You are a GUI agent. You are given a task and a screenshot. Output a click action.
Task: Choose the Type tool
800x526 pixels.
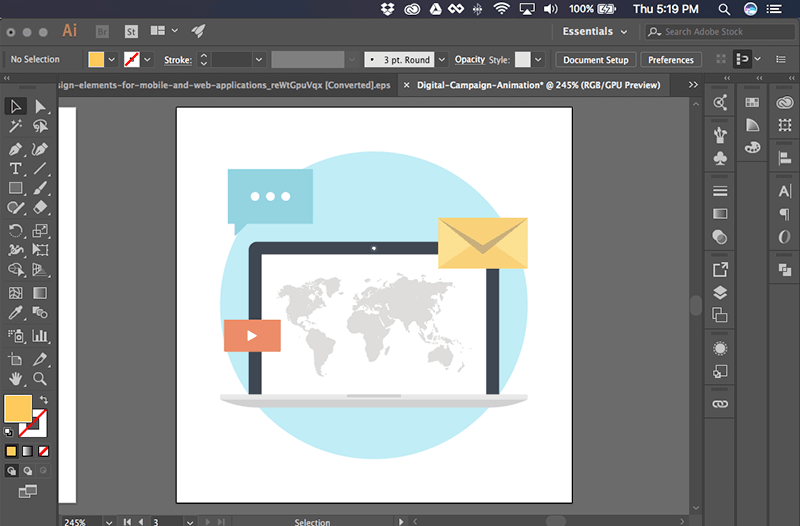tap(15, 168)
